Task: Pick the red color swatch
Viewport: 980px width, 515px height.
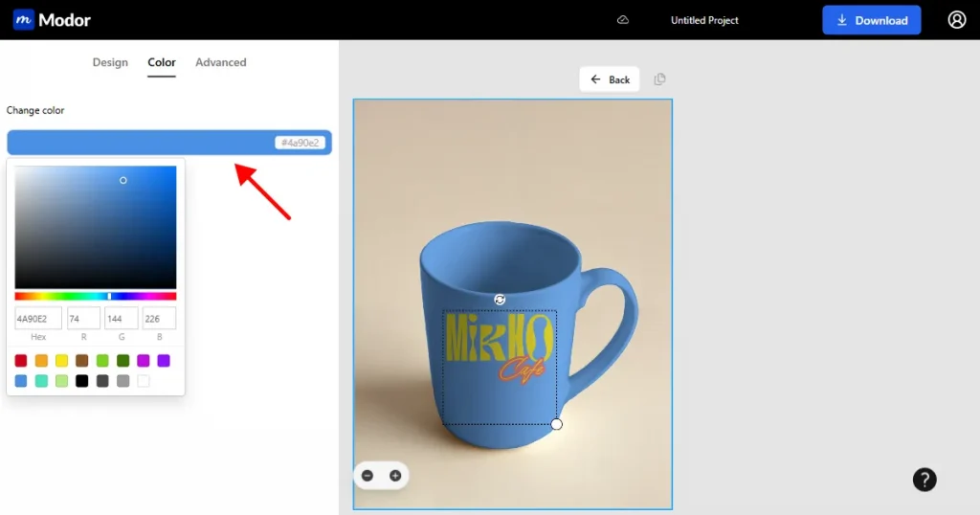Action: click(x=21, y=360)
